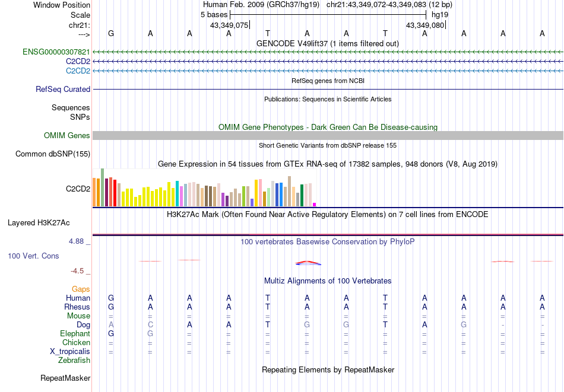Open the H3K27Ac Mark ENCODE track title
This screenshot has width=564, height=392.
point(328,215)
